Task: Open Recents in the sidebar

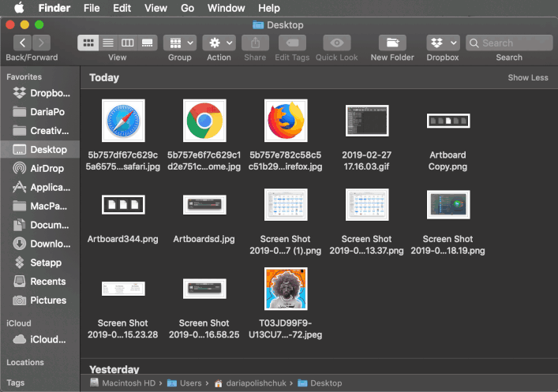Action: click(x=39, y=282)
